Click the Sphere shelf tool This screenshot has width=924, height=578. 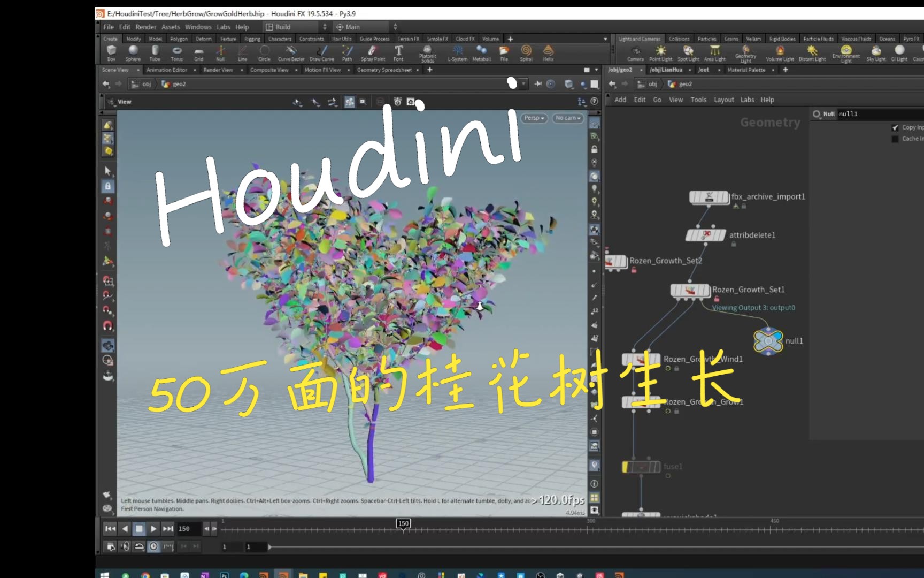click(x=133, y=52)
